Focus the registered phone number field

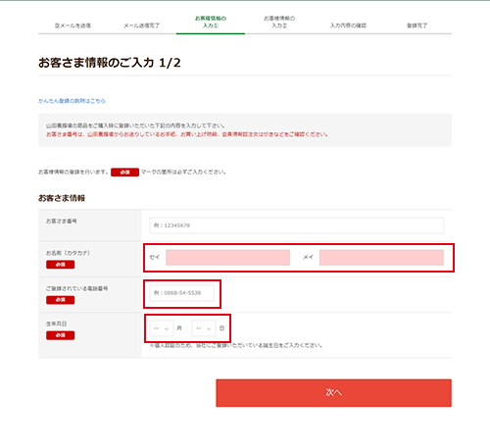tap(181, 293)
